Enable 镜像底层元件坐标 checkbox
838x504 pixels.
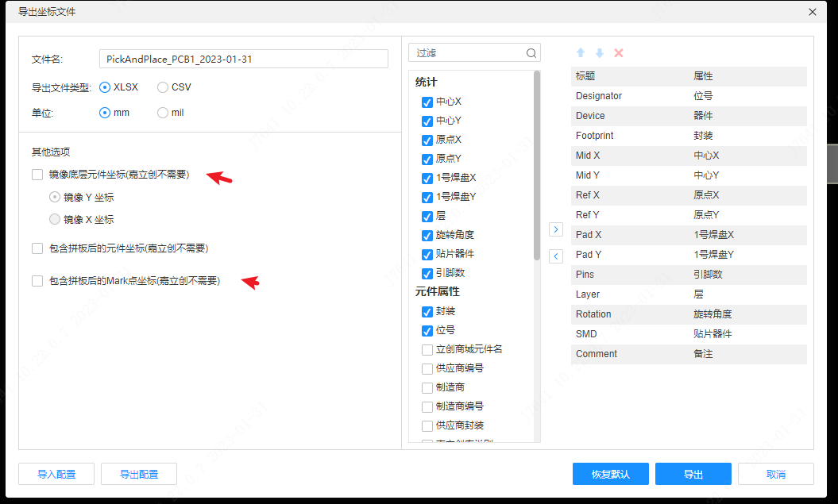tap(37, 175)
